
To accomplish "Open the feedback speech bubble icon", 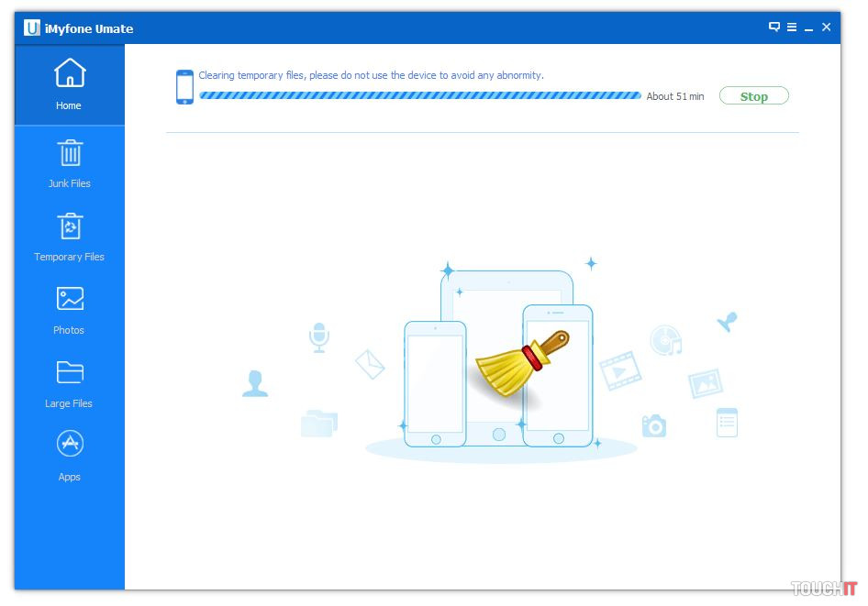I will click(x=773, y=28).
